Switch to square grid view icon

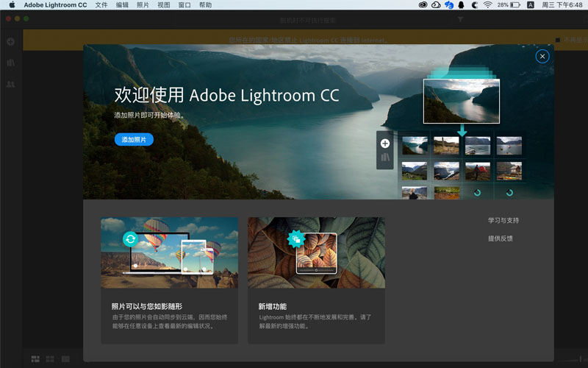coord(50,359)
